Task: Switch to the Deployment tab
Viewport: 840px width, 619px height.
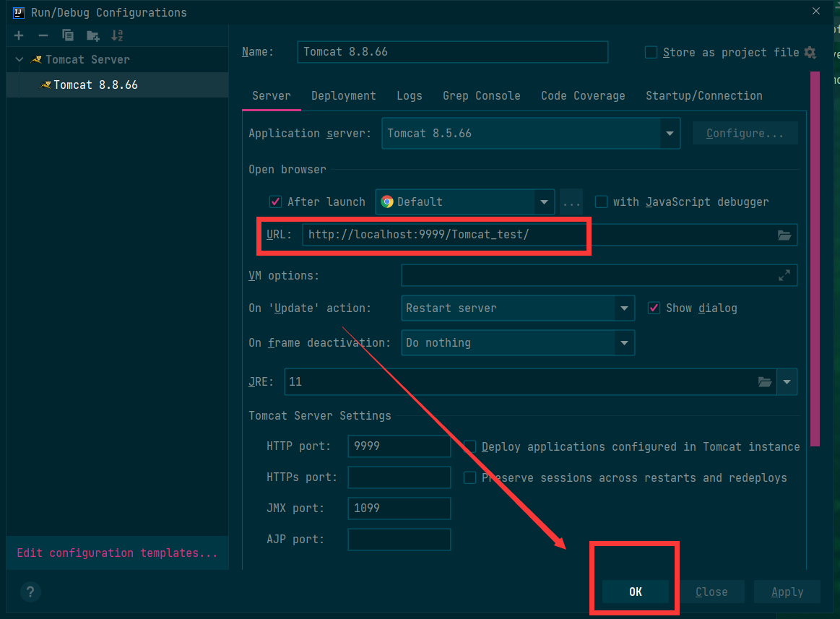Action: pyautogui.click(x=343, y=96)
